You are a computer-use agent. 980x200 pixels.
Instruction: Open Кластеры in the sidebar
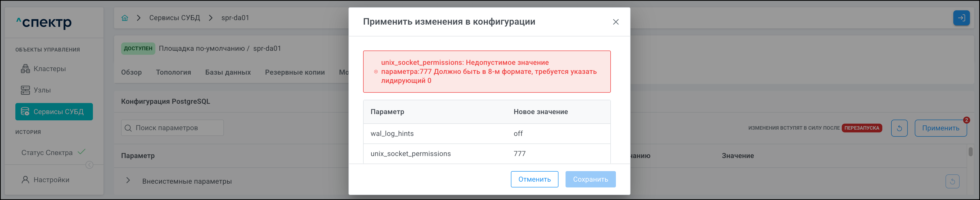[x=49, y=69]
